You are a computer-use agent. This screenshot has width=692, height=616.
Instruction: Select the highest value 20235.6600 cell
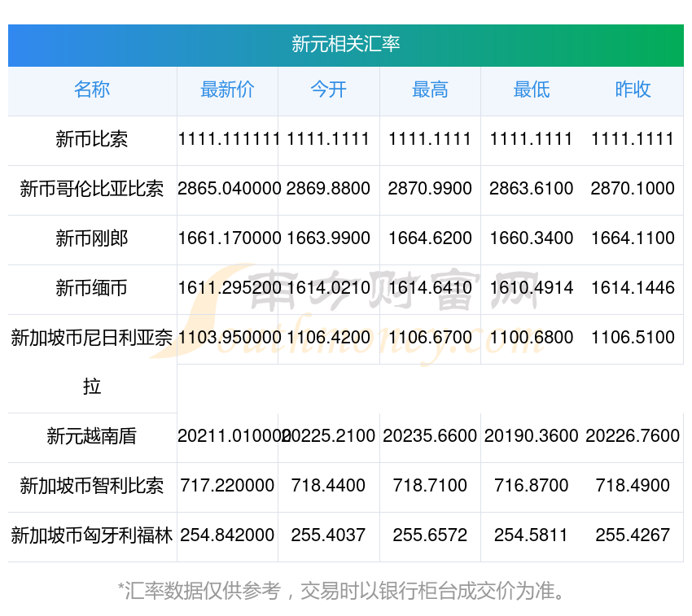coord(430,436)
